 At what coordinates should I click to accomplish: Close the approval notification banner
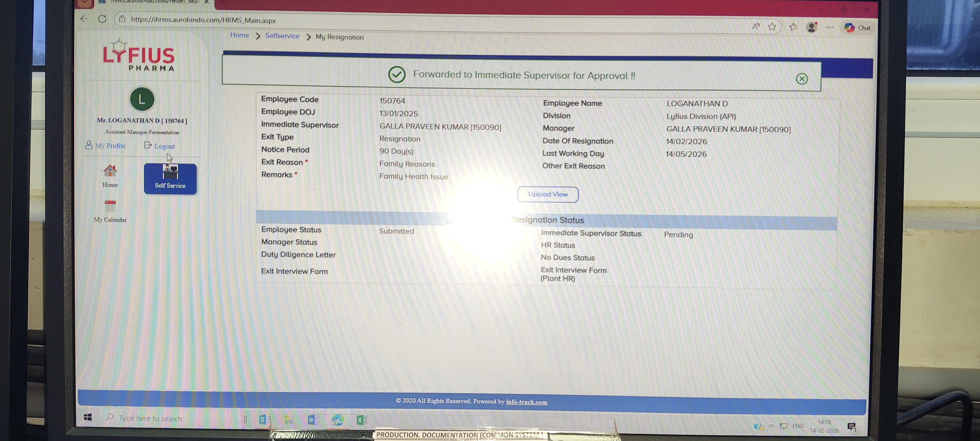pos(802,79)
